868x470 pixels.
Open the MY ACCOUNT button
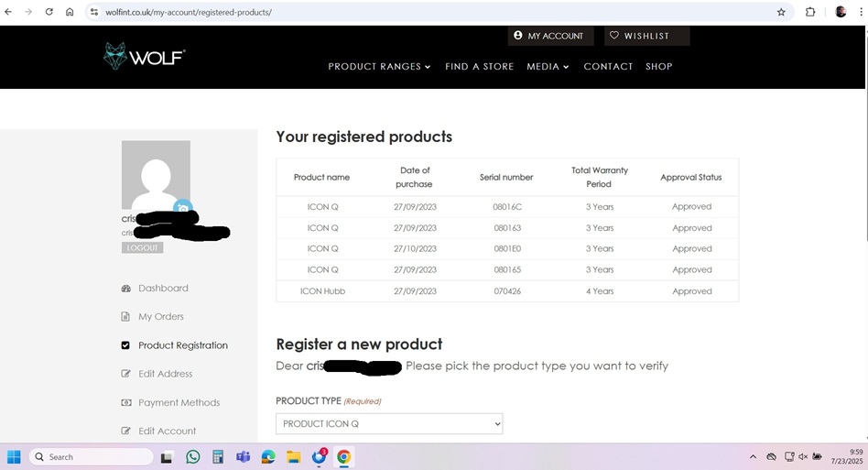551,36
